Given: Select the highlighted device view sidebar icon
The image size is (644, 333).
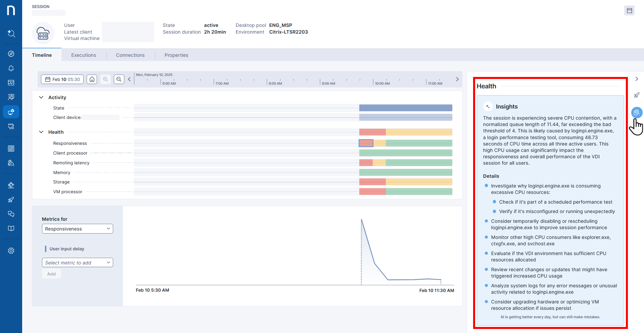Looking at the screenshot, I should point(11,112).
